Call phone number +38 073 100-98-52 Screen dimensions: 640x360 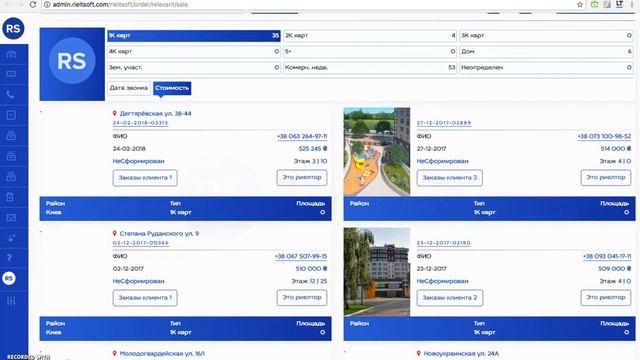[x=604, y=136]
